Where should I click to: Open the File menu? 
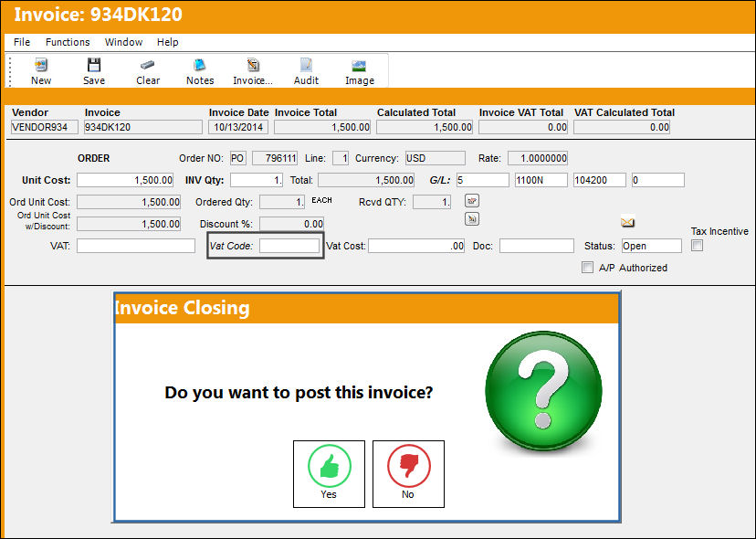(x=22, y=42)
